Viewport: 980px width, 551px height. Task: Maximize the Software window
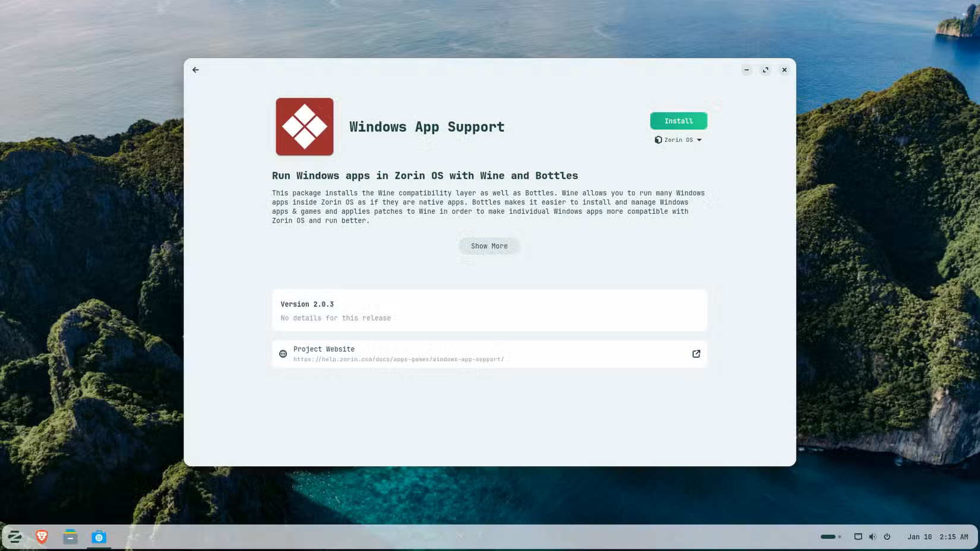[766, 70]
